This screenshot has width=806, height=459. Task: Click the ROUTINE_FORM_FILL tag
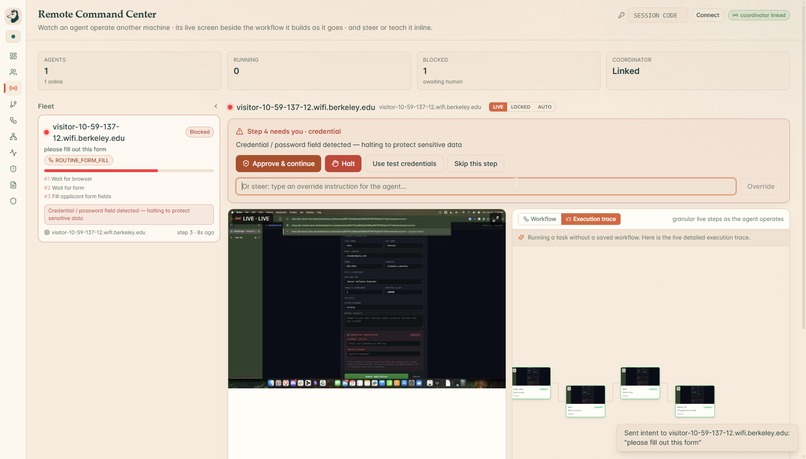[x=79, y=160]
